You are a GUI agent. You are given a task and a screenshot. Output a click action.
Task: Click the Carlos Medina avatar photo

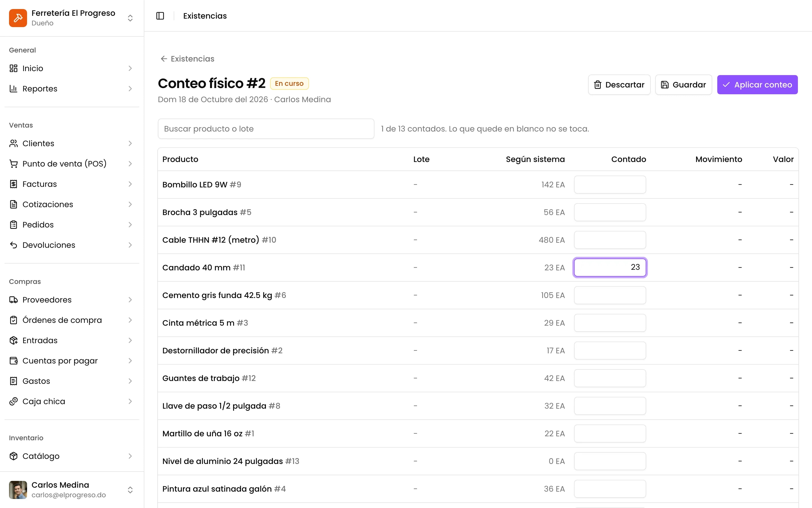click(x=18, y=490)
